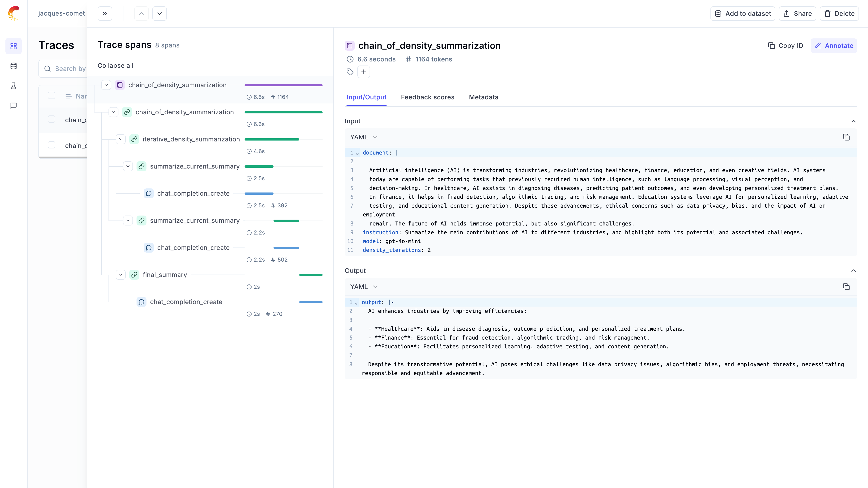Collapse the second summarize_current_summary span (2.2s)
Viewport: 868px width, 488px height.
click(x=128, y=221)
